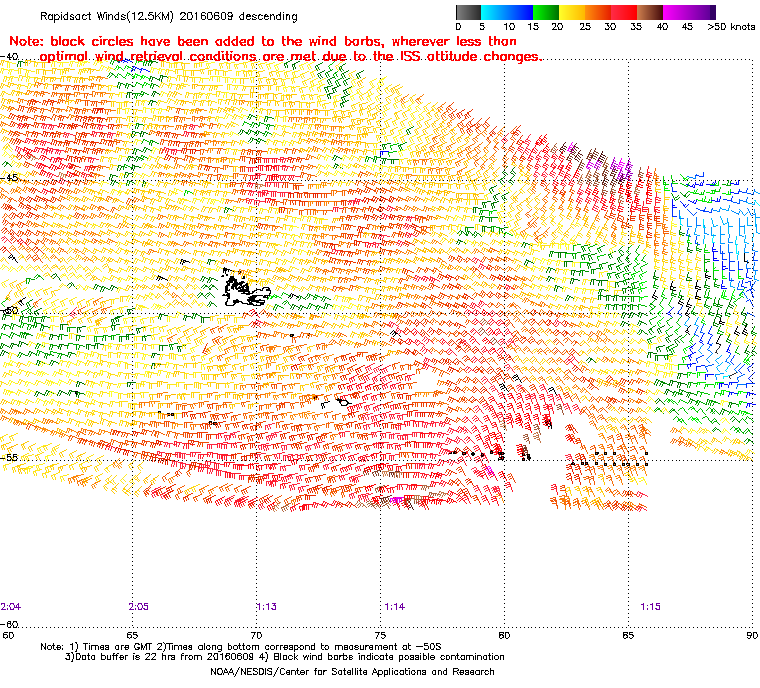This screenshot has width=760, height=688.
Task: Select the red 30-35 knots legend segment
Action: [x=624, y=12]
